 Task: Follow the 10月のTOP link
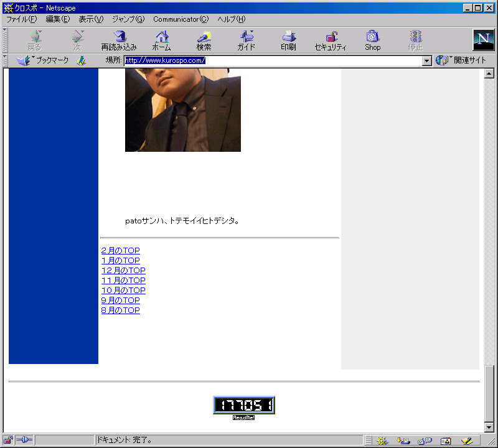(x=123, y=290)
